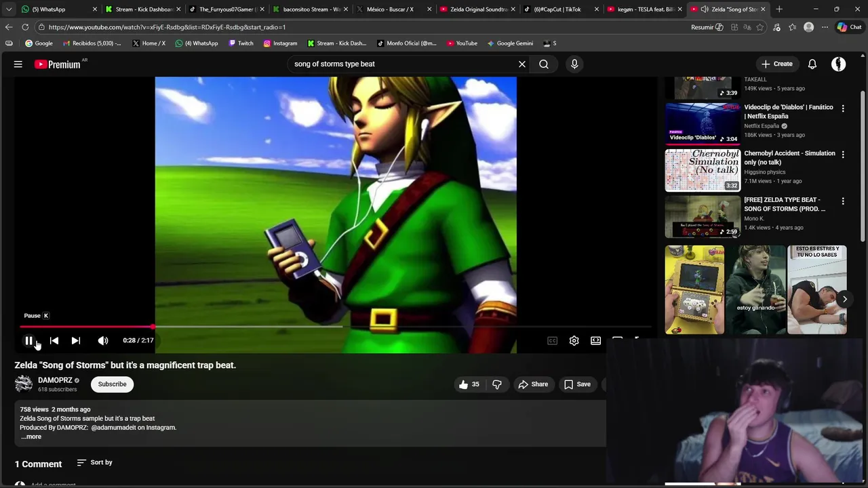The image size is (868, 488).
Task: Like the video with thumbs up
Action: (x=469, y=384)
